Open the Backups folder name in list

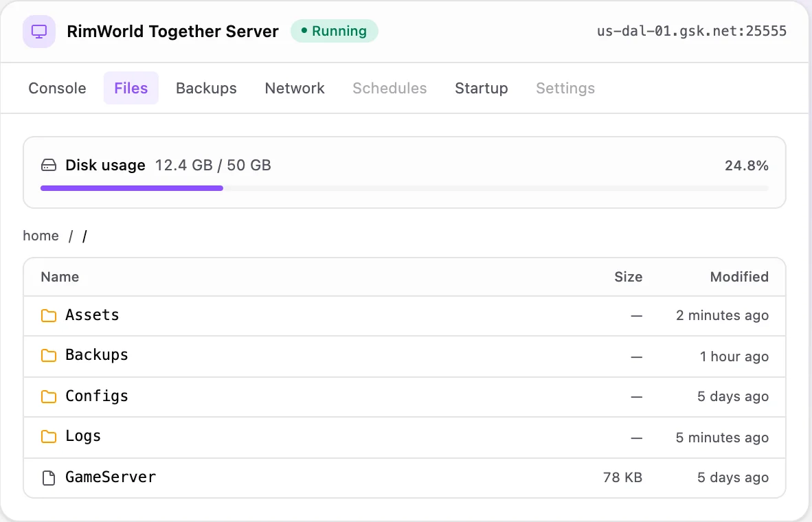pos(96,355)
